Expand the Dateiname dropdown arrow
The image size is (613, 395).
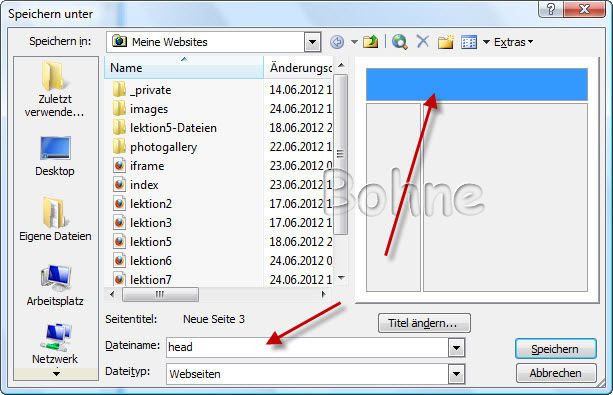point(456,347)
